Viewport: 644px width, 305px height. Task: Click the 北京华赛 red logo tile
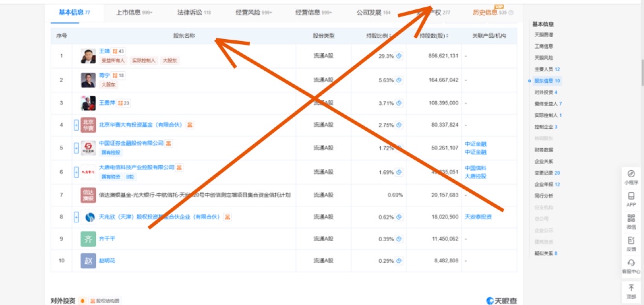88,125
